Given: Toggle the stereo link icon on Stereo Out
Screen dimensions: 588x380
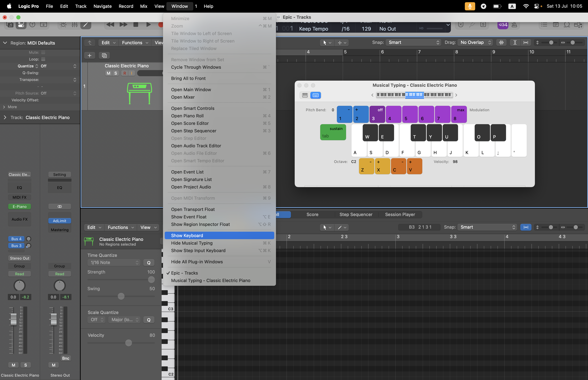Looking at the screenshot, I should (x=60, y=206).
